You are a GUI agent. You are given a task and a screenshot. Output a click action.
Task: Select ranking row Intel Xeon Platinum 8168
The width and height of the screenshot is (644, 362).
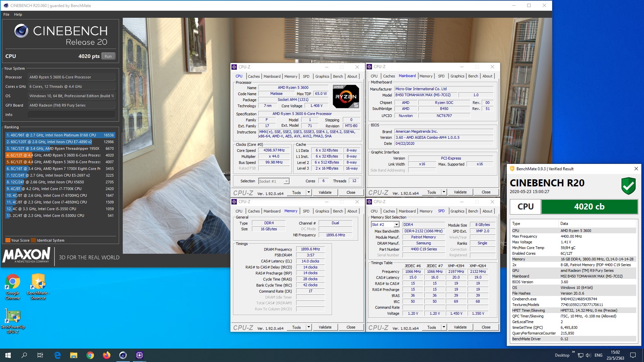click(60, 135)
